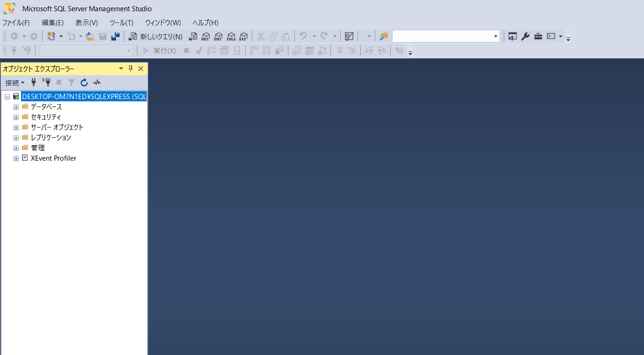Select the セキュリティ tree item
The height and width of the screenshot is (355, 644).
click(46, 117)
